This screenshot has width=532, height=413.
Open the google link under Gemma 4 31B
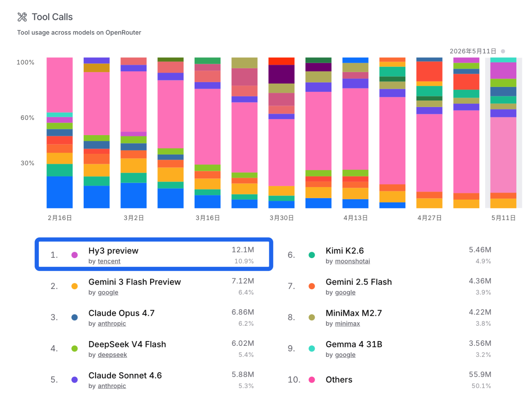pos(345,355)
